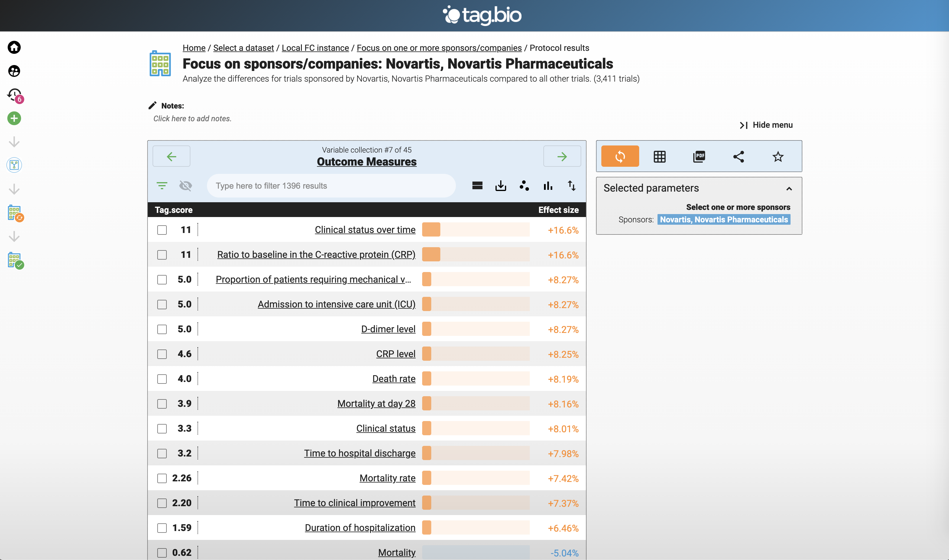
Task: Open the table grid view icon
Action: click(659, 156)
